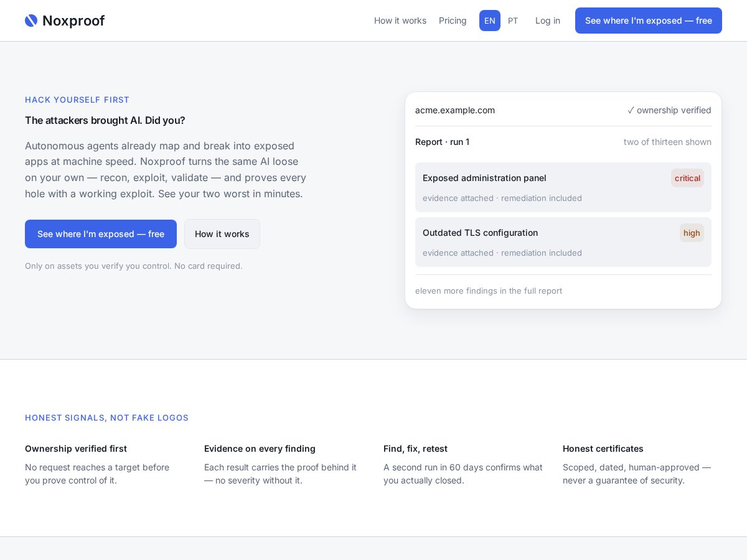Switch language to PT

click(x=513, y=21)
